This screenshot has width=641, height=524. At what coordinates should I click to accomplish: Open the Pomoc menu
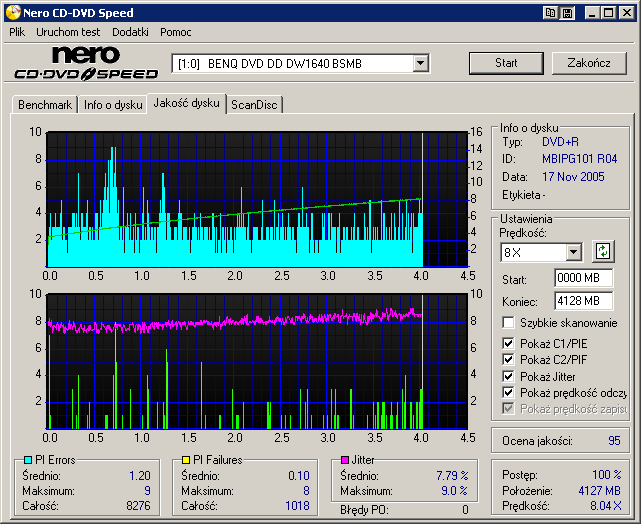176,32
